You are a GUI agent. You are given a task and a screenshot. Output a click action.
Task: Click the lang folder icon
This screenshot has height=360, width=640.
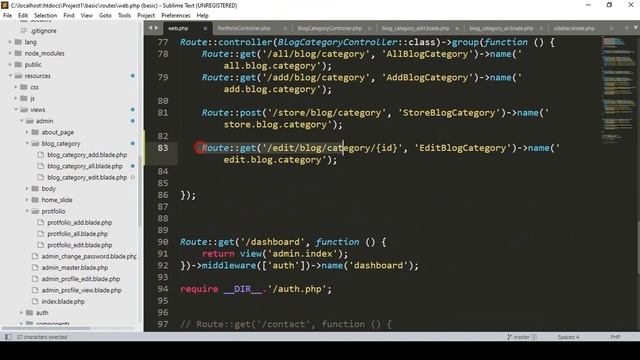click(x=18, y=42)
